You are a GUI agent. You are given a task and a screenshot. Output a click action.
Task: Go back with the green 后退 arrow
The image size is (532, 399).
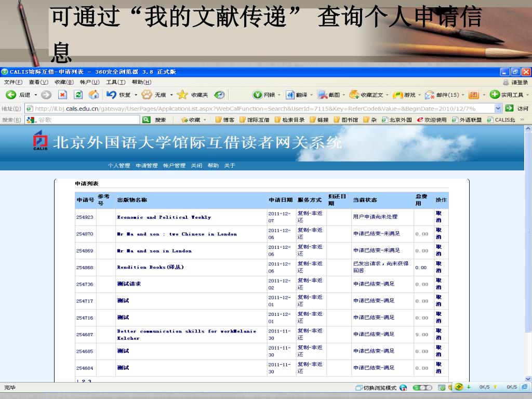pyautogui.click(x=11, y=95)
